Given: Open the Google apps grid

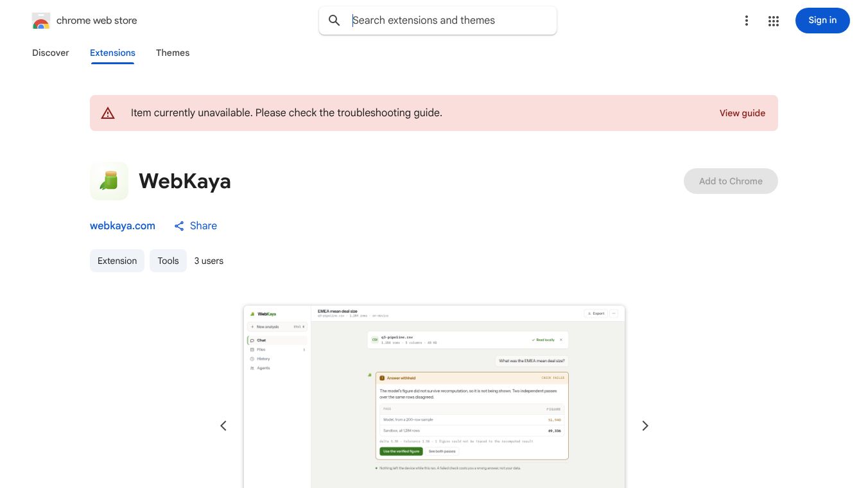Looking at the screenshot, I should click(x=774, y=21).
